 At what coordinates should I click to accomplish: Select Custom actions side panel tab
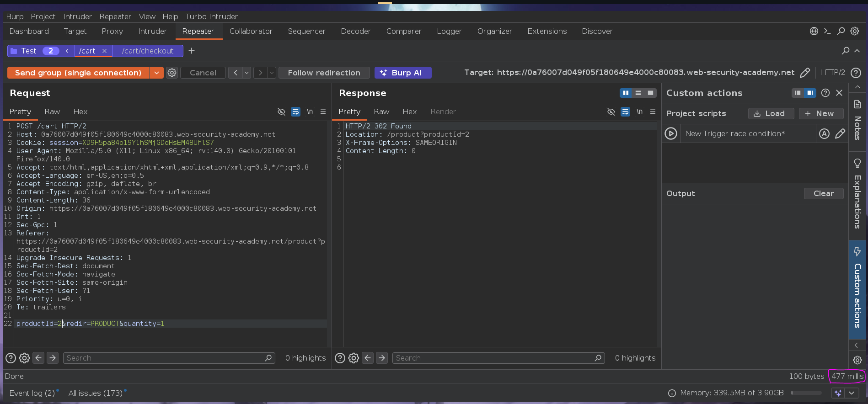tap(857, 289)
